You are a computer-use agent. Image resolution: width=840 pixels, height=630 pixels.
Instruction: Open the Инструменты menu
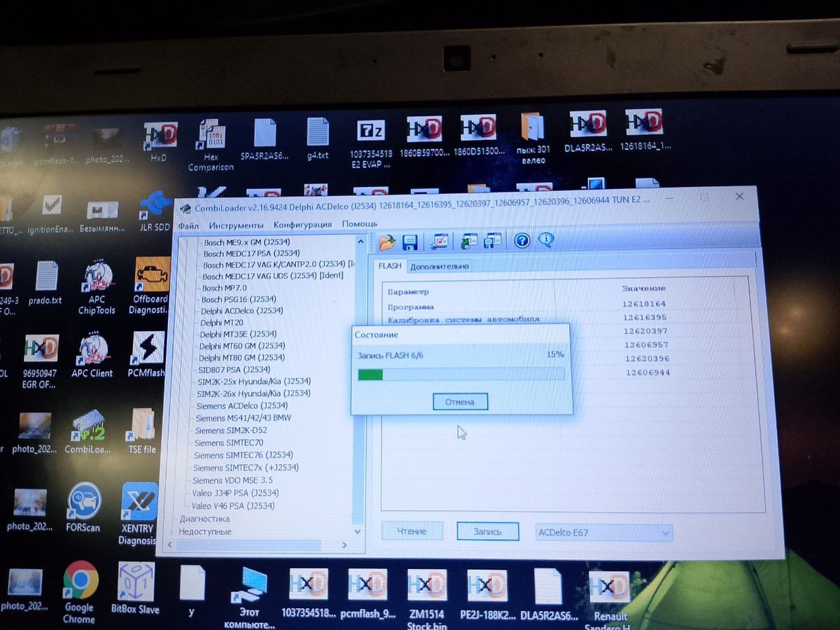tap(236, 225)
